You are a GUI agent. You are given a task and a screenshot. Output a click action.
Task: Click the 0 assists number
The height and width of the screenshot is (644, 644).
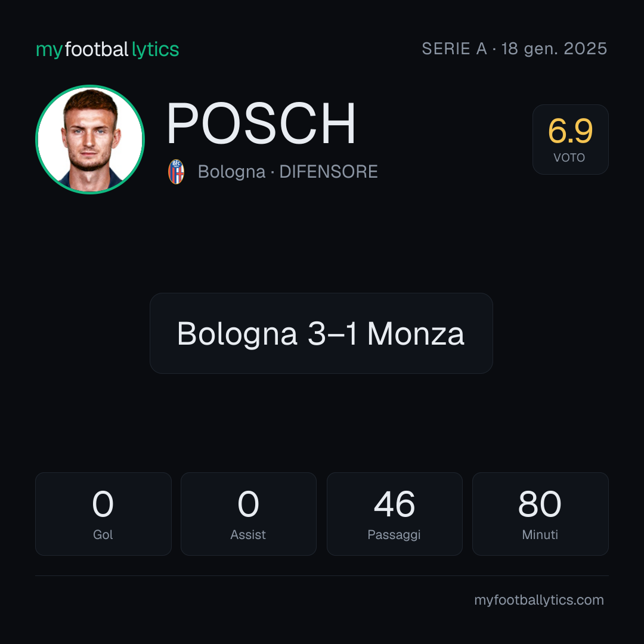click(248, 504)
